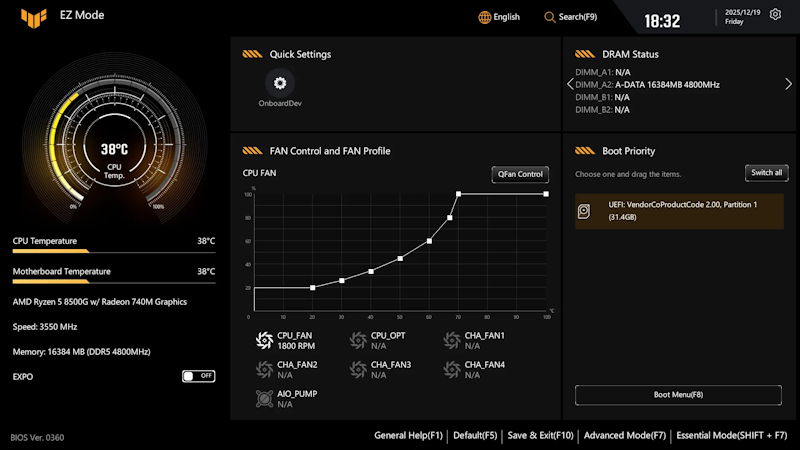Toggle the EXPO switch
This screenshot has height=450, width=800.
[198, 376]
